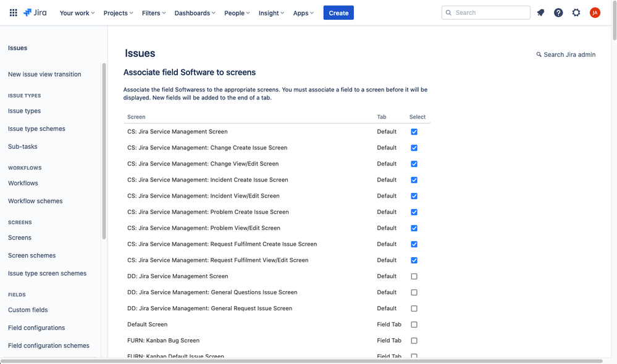The width and height of the screenshot is (617, 364).
Task: Click the page vertical scrollbar
Action: [x=615, y=20]
